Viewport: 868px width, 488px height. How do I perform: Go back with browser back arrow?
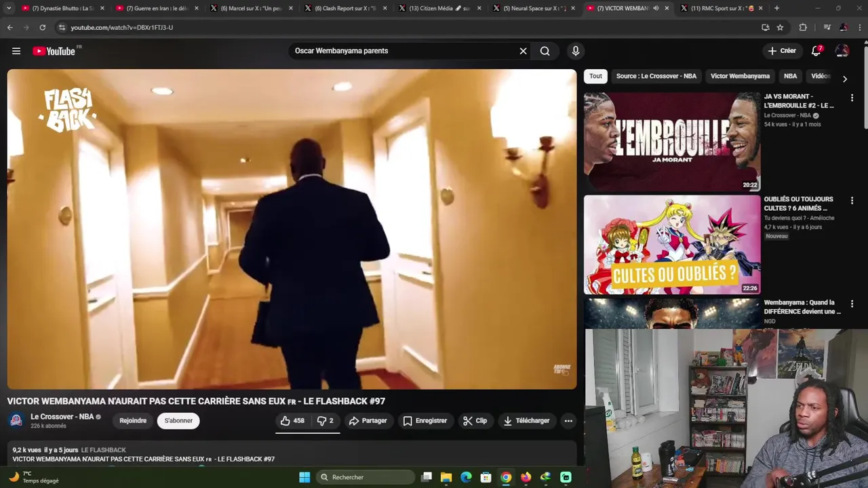[x=9, y=27]
